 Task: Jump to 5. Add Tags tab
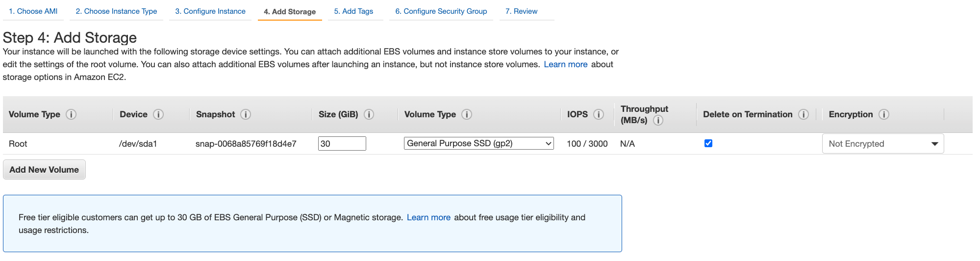(353, 11)
